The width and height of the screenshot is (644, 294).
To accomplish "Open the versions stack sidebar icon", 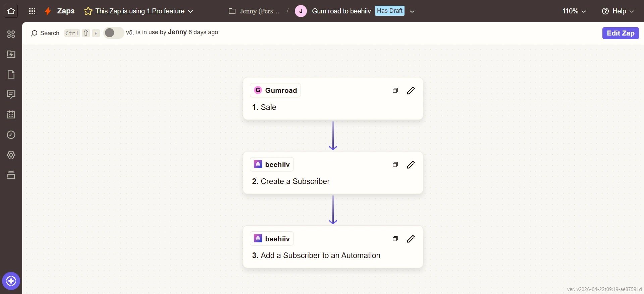I will pos(11,175).
